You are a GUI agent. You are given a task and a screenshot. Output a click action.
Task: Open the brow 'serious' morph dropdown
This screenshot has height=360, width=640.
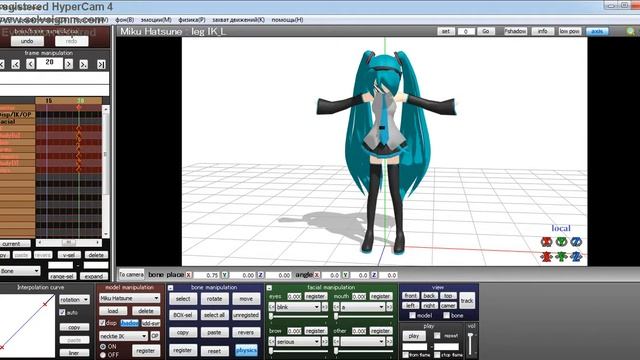[x=298, y=341]
